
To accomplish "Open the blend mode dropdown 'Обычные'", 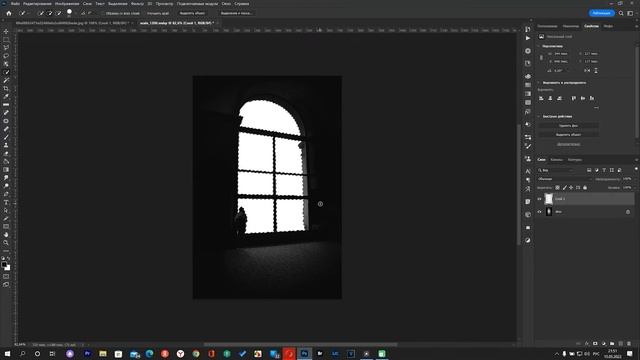I will [x=564, y=179].
